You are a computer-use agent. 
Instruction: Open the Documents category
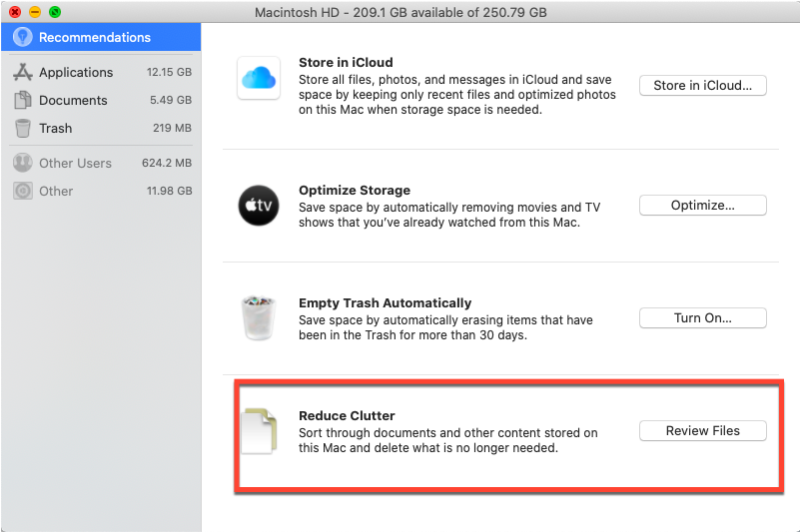pos(101,100)
